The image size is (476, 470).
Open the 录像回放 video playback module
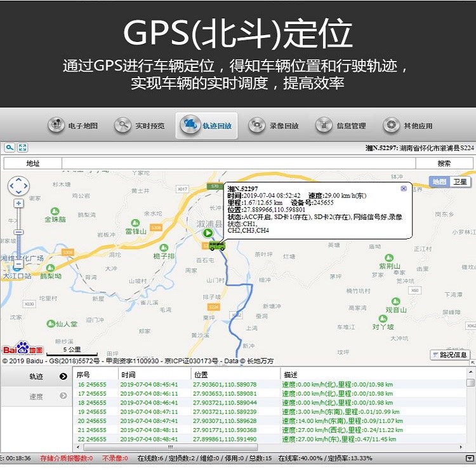274,126
